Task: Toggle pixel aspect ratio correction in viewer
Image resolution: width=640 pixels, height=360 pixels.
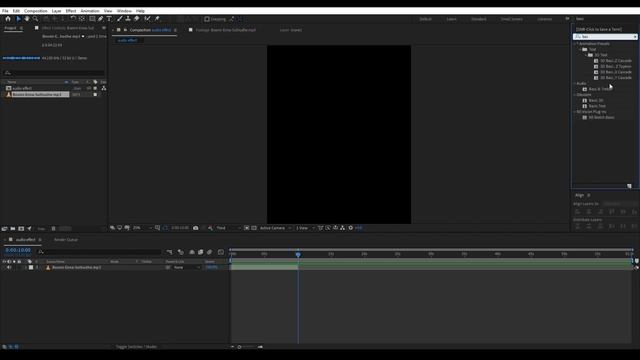Action: click(x=320, y=228)
